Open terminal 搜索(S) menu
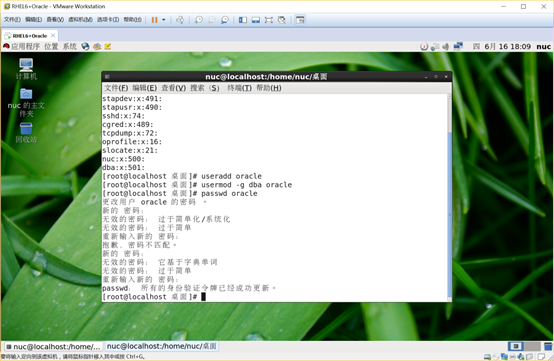554x361 pixels. (205, 88)
